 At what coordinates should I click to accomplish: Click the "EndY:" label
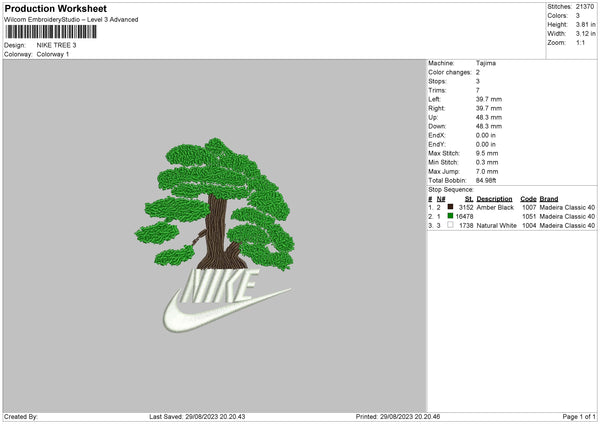[x=437, y=145]
